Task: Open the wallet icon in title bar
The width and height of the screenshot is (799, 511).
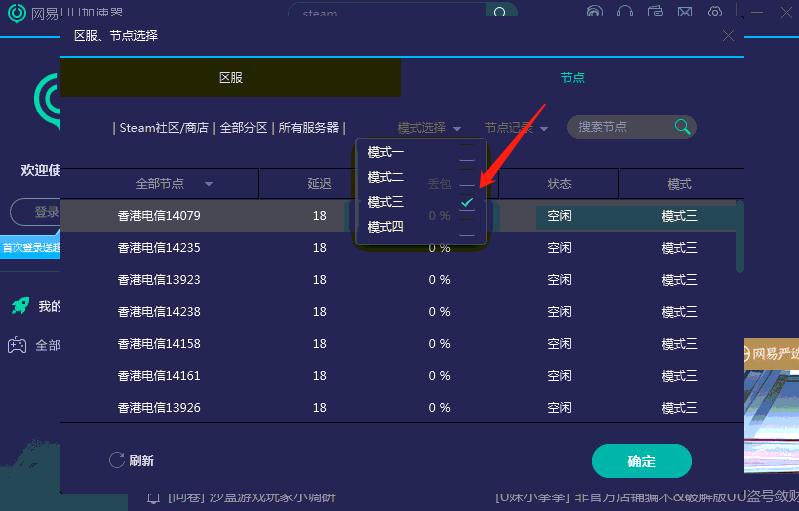Action: click(x=655, y=11)
